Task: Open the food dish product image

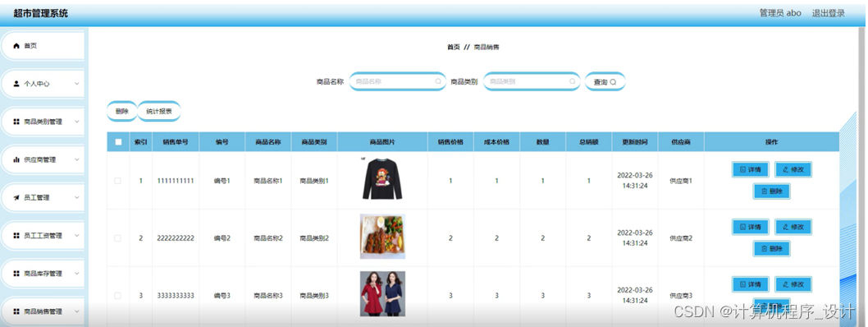Action: 382,237
